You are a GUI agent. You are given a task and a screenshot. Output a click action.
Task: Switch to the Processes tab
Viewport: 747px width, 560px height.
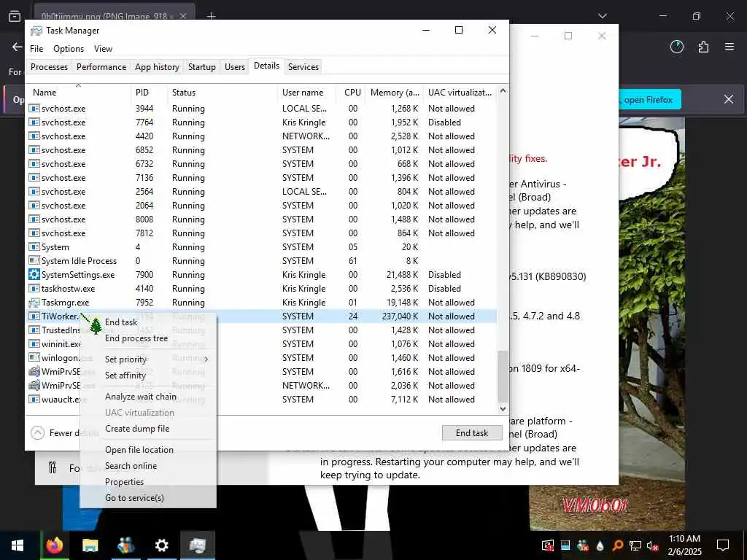[x=49, y=66]
